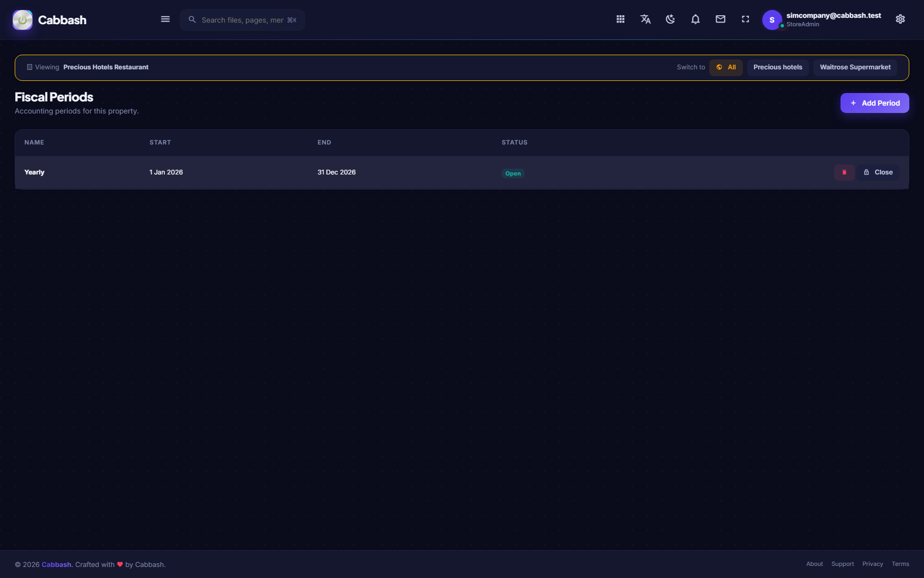924x578 pixels.
Task: Select the Yearly period name
Action: (x=35, y=172)
